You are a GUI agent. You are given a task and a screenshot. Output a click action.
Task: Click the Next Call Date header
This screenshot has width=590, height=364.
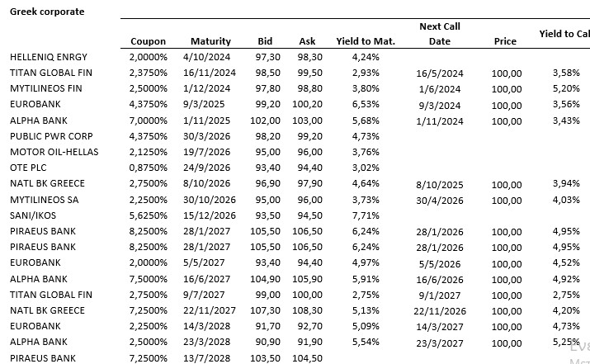tap(440, 34)
